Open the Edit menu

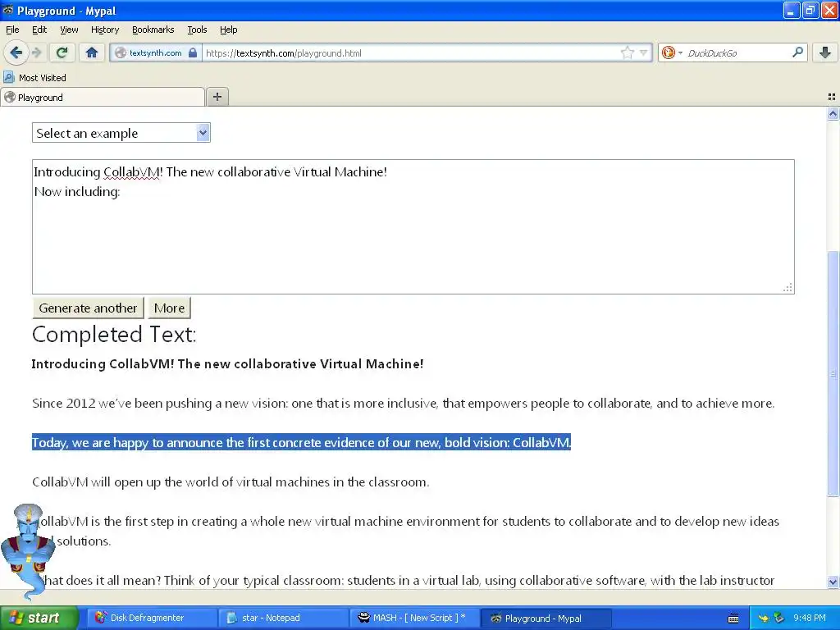point(39,30)
